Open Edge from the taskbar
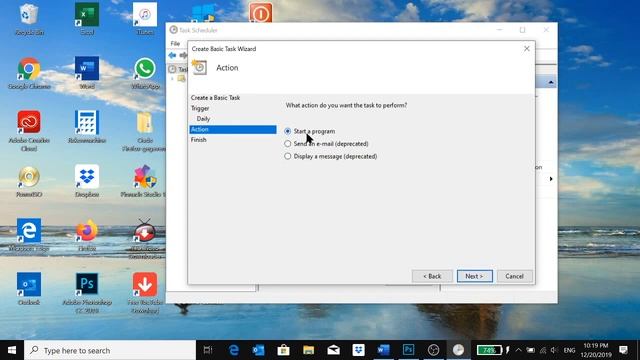 pyautogui.click(x=233, y=350)
